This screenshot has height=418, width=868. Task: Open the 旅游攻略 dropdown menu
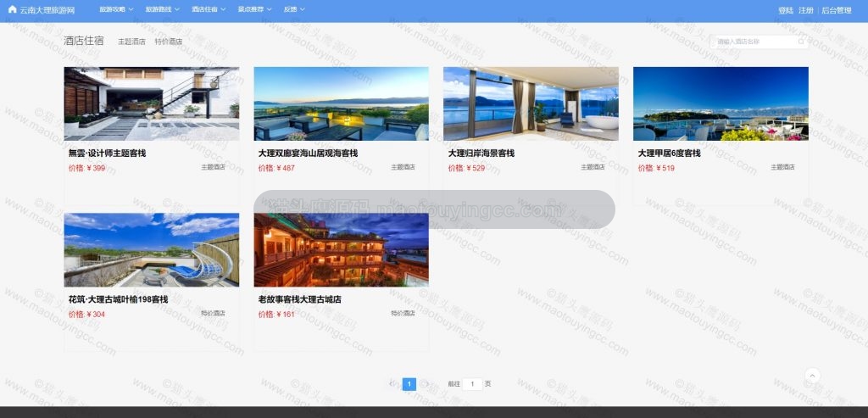116,9
